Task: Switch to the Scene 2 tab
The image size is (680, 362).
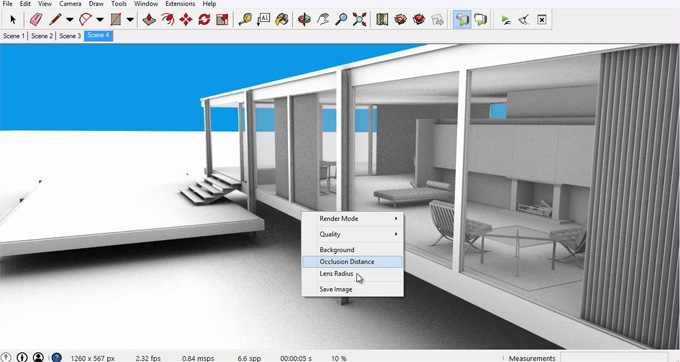Action: [x=42, y=36]
